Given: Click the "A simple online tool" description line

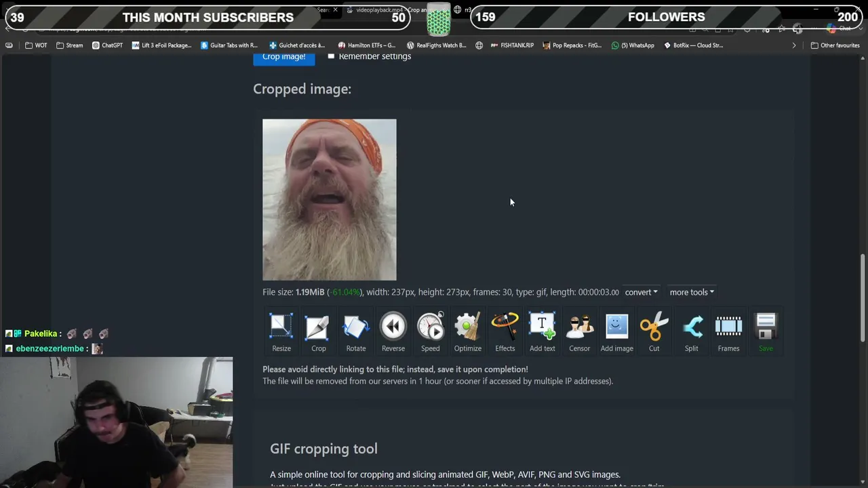Looking at the screenshot, I should (445, 474).
